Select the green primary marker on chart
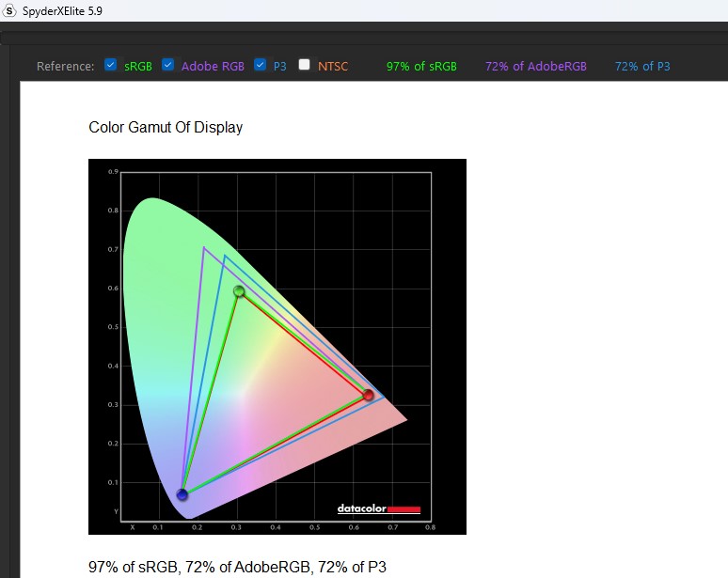Screen dimensions: 728x578 pos(239,291)
